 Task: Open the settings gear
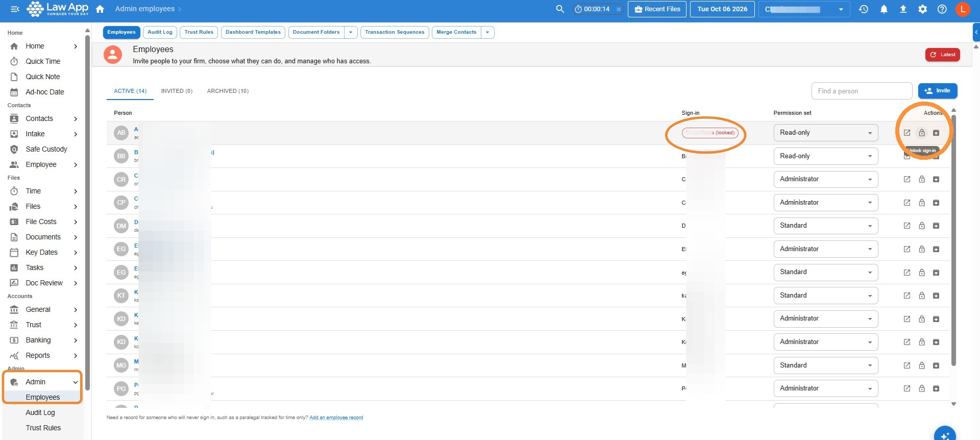(923, 9)
